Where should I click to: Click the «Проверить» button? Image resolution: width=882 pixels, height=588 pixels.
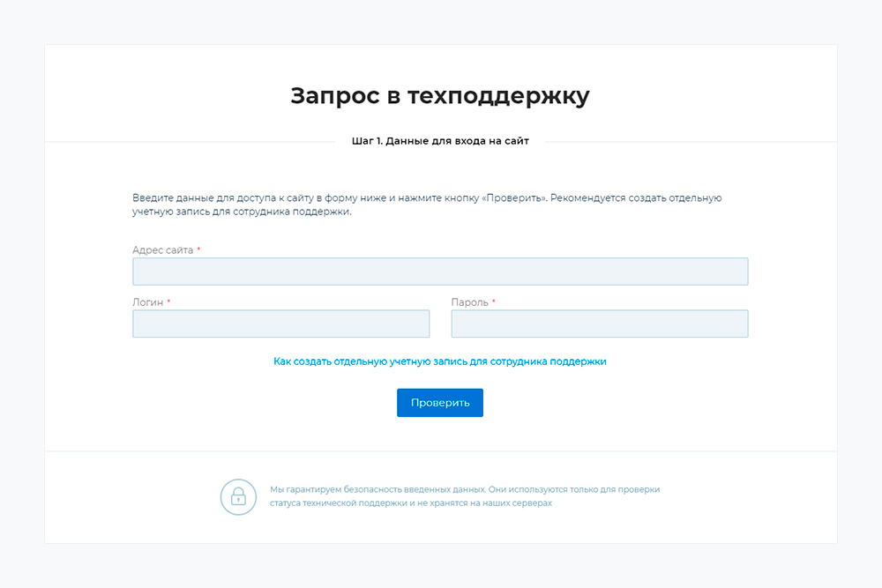click(x=439, y=403)
